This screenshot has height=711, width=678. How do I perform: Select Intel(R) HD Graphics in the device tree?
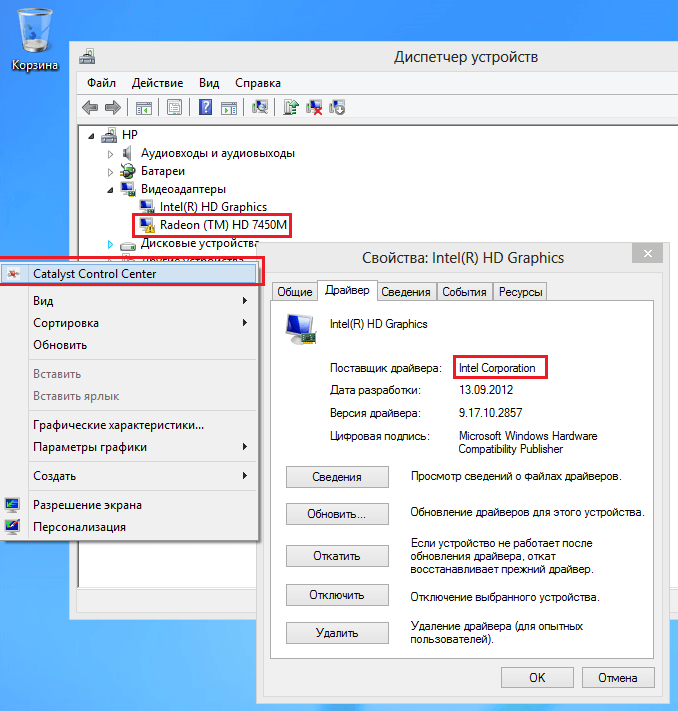213,207
